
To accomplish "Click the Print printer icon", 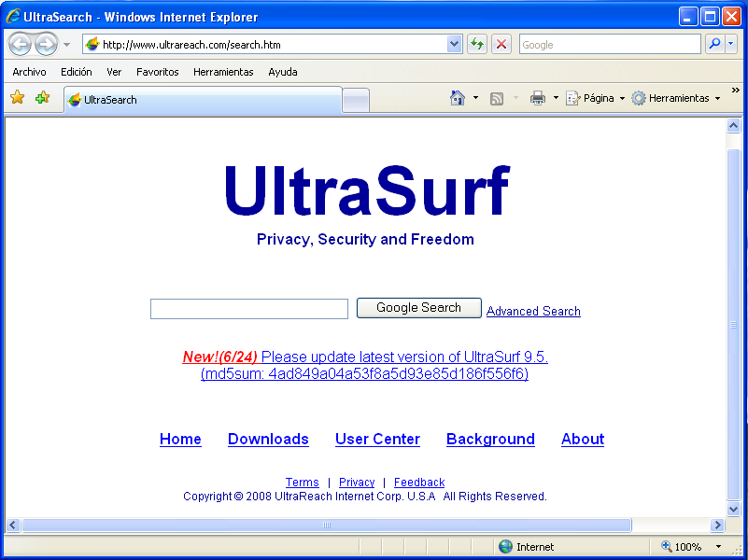I will [538, 98].
